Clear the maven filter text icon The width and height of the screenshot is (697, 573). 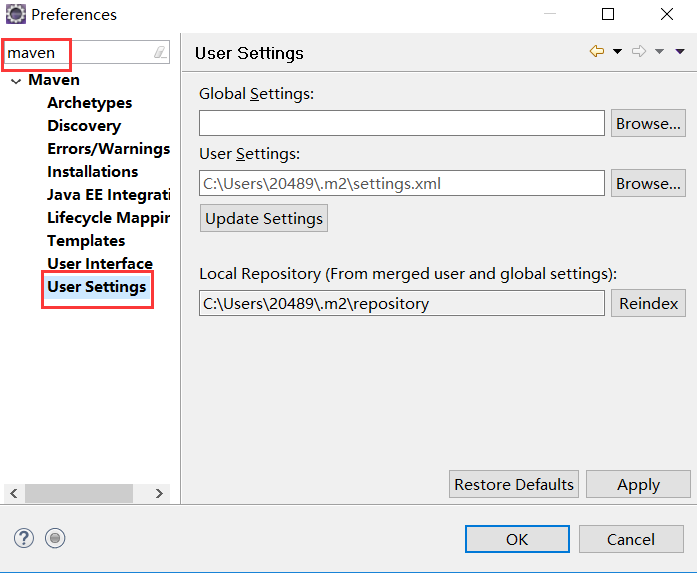[x=160, y=52]
